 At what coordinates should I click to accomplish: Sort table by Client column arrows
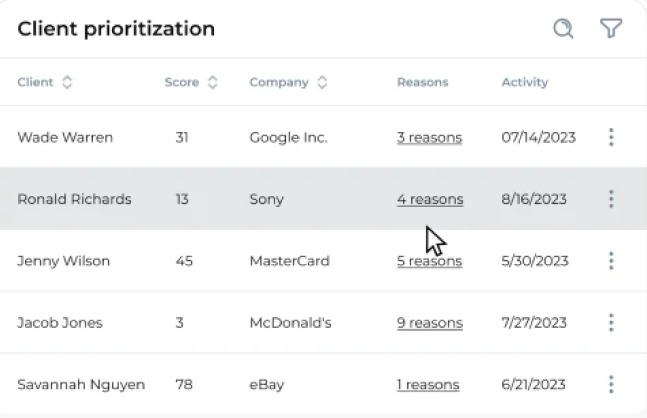[x=67, y=82]
